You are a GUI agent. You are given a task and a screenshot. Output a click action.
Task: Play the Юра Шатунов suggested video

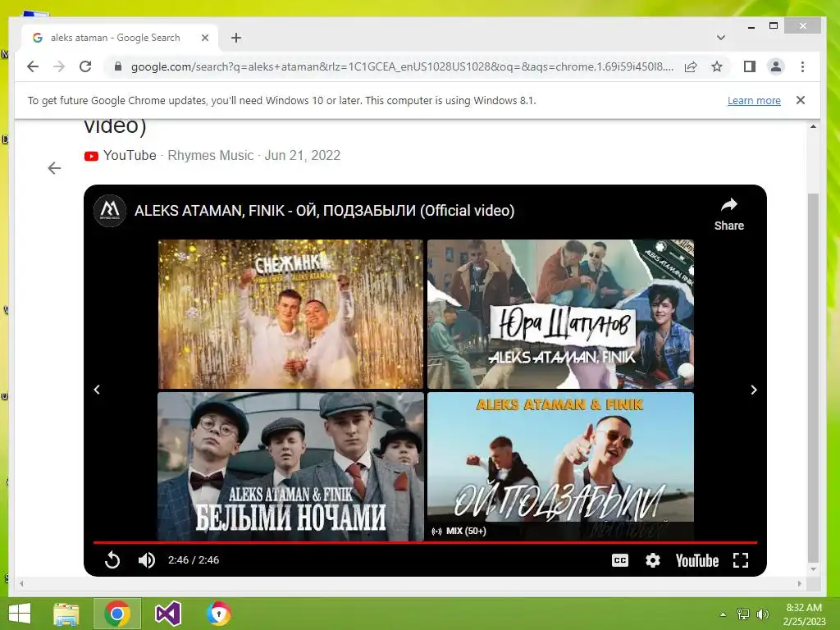click(560, 314)
